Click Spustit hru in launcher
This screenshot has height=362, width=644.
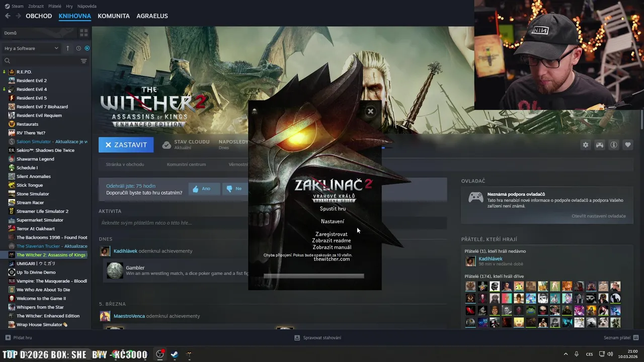tap(333, 209)
